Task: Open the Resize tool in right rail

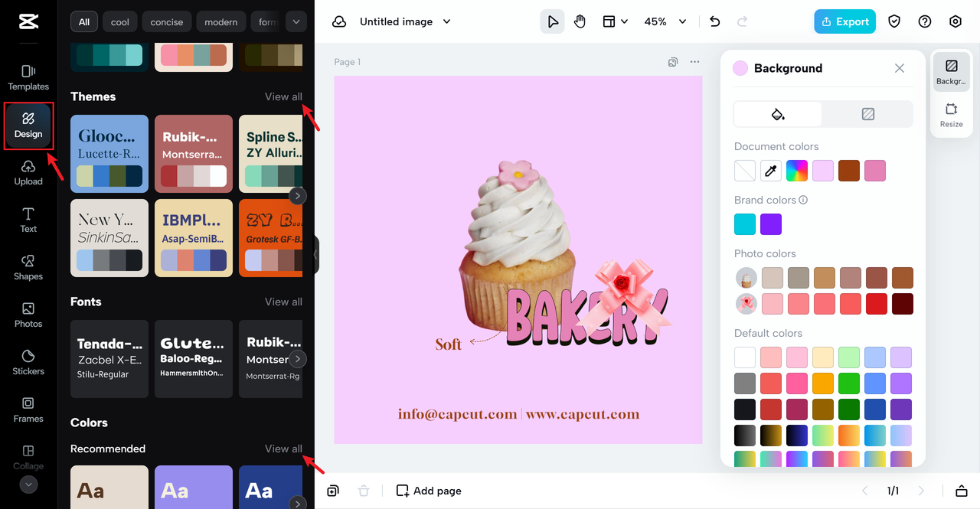Action: click(x=952, y=115)
